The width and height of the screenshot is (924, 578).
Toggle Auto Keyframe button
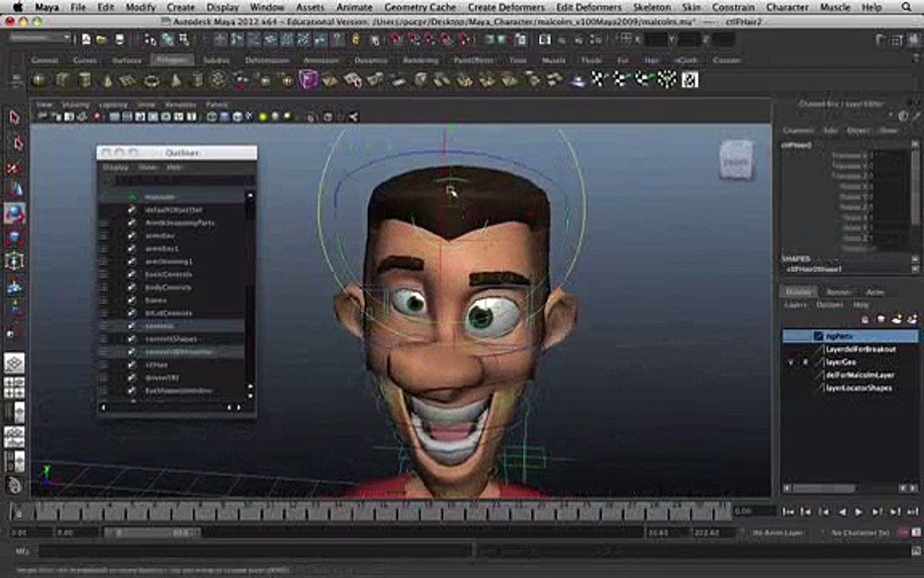[905, 532]
